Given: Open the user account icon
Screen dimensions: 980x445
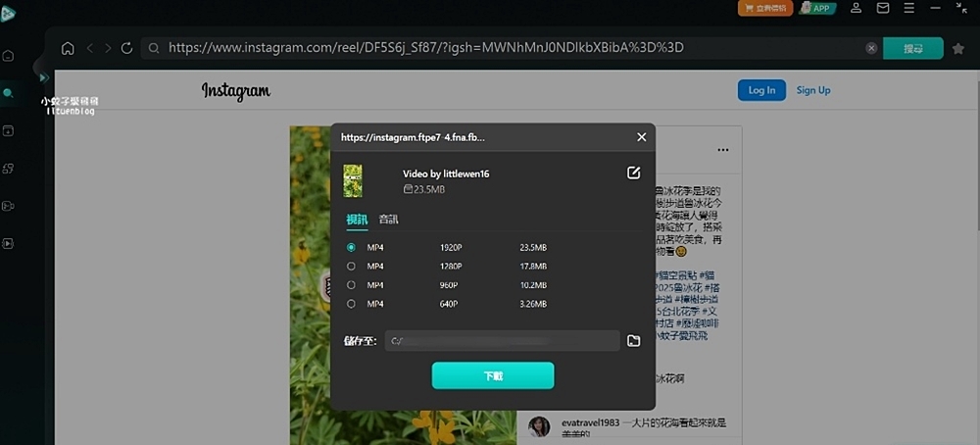Looking at the screenshot, I should coord(857,8).
